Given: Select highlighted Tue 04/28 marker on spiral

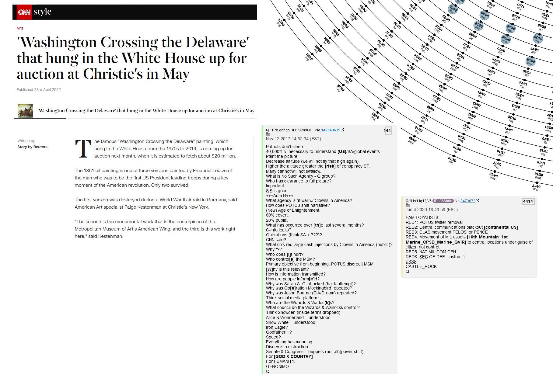Looking at the screenshot, I should tap(538, 39).
